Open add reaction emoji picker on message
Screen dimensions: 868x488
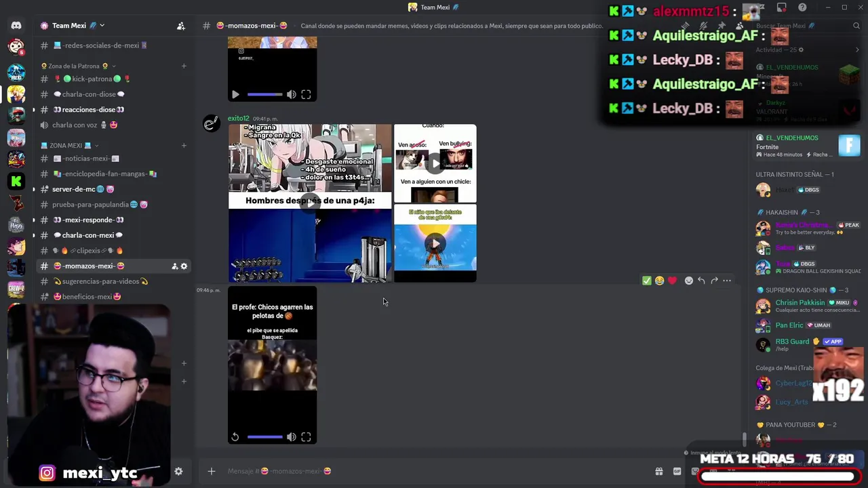[689, 281]
